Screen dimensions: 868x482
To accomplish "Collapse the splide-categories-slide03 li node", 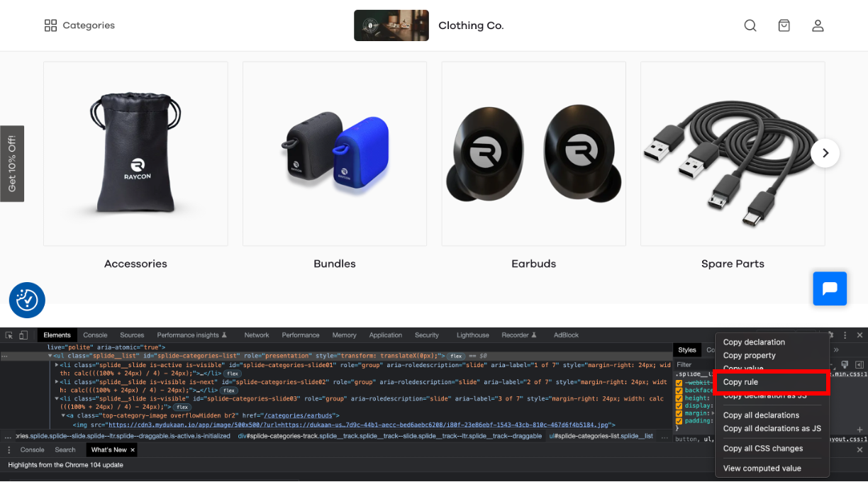I will point(57,398).
